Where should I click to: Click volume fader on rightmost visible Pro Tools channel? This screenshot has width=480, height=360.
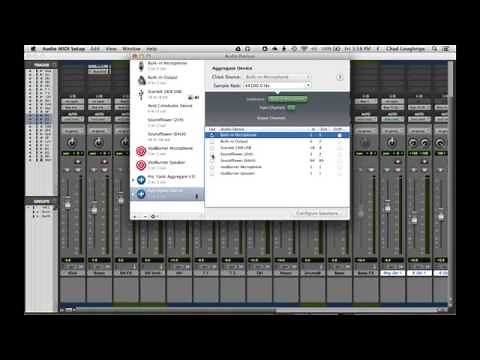[441, 216]
